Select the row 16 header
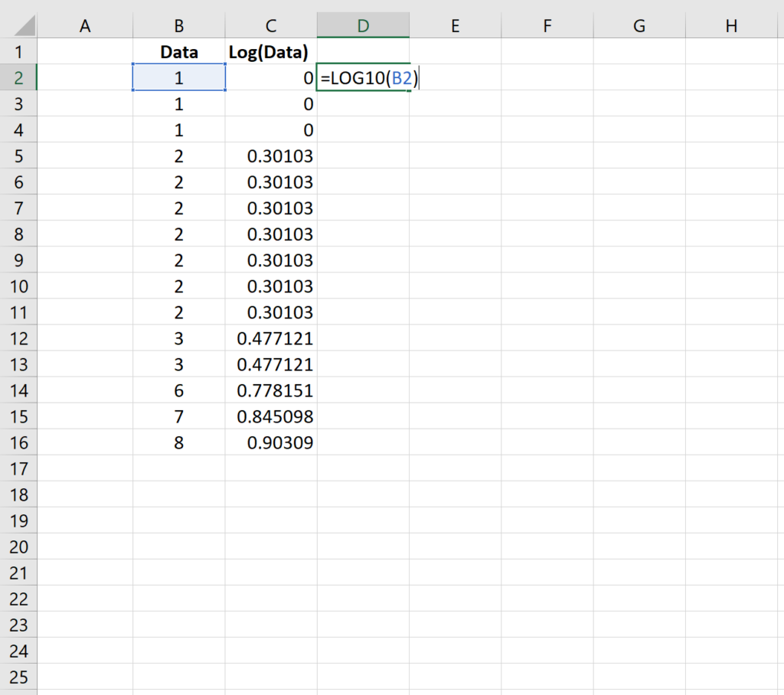This screenshot has height=695, width=784. pyautogui.click(x=19, y=442)
